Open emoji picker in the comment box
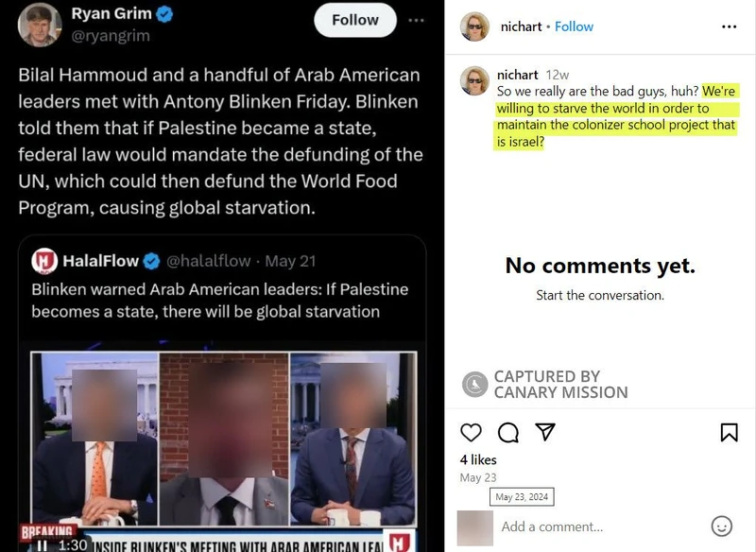This screenshot has height=552, width=756. click(x=722, y=526)
